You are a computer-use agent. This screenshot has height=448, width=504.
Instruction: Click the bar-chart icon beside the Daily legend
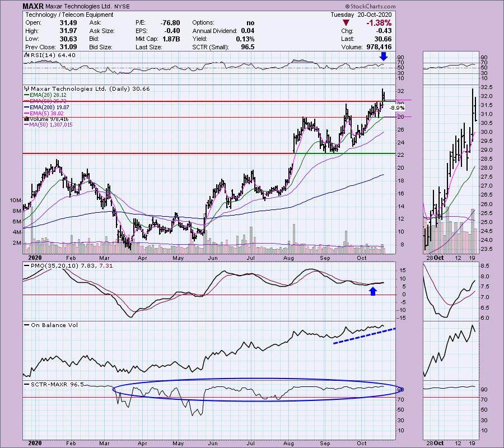click(27, 88)
